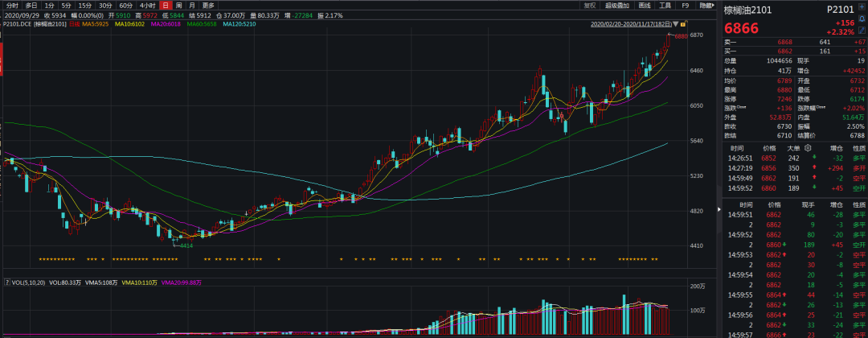Switch to the 多日 chart tab
Screen dimensions: 868x338
point(31,6)
